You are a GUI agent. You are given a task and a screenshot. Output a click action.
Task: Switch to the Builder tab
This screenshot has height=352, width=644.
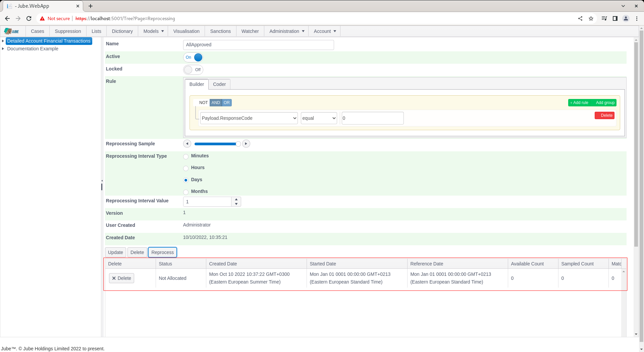(197, 84)
